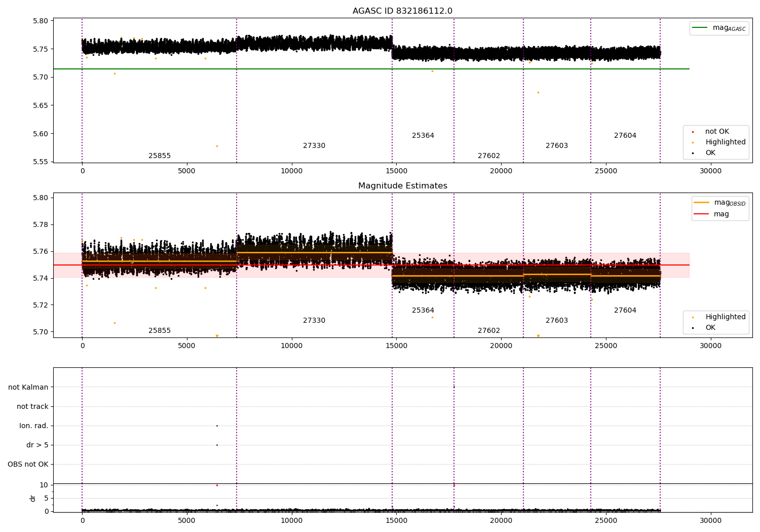Click the 'not track' axis label

pos(32,407)
